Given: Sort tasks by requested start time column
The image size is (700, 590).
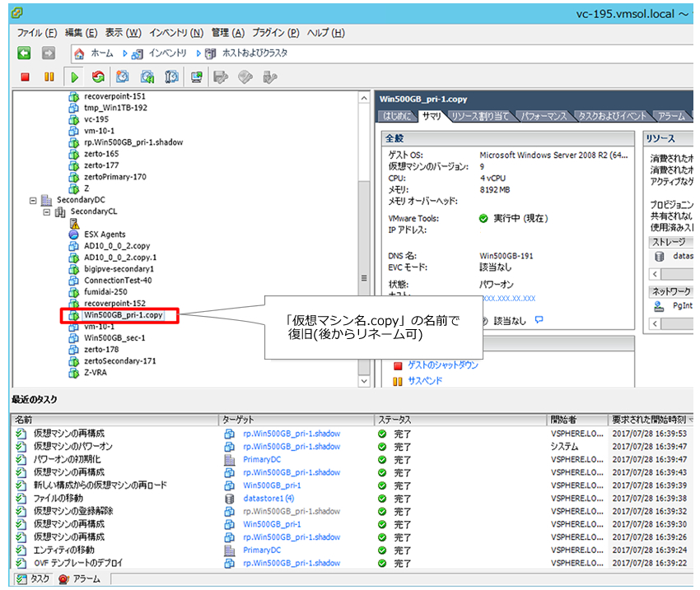Looking at the screenshot, I should pos(651,420).
